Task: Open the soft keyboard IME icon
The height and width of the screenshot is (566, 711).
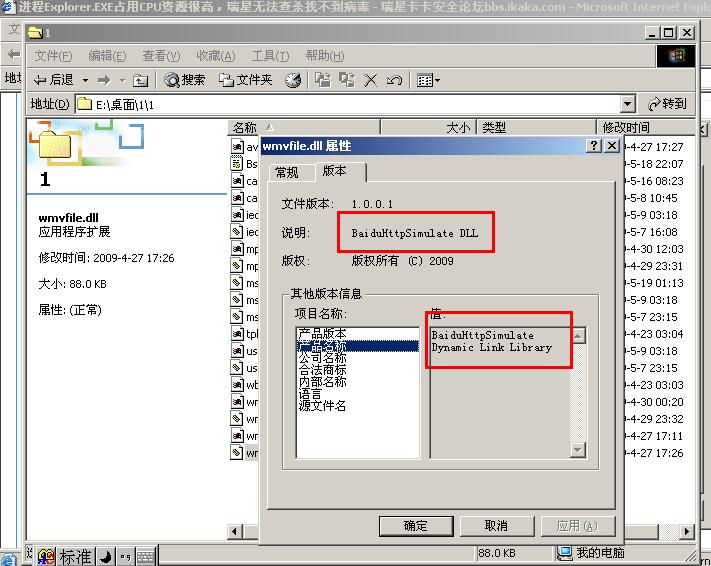Action: coord(146,556)
